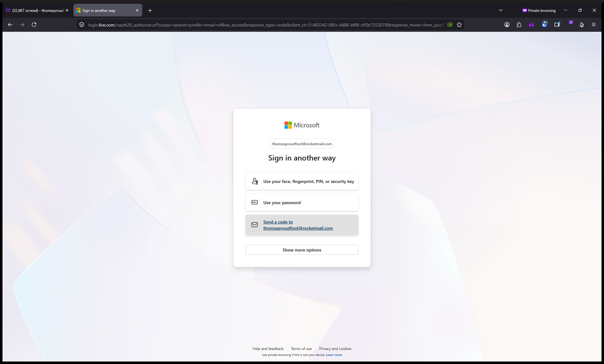Click the purple extension icon in toolbar

531,25
